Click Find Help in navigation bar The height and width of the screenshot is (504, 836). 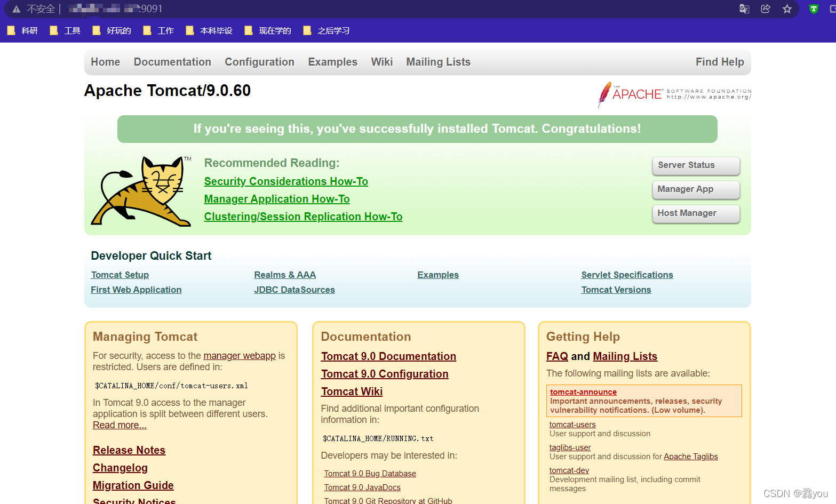[720, 62]
